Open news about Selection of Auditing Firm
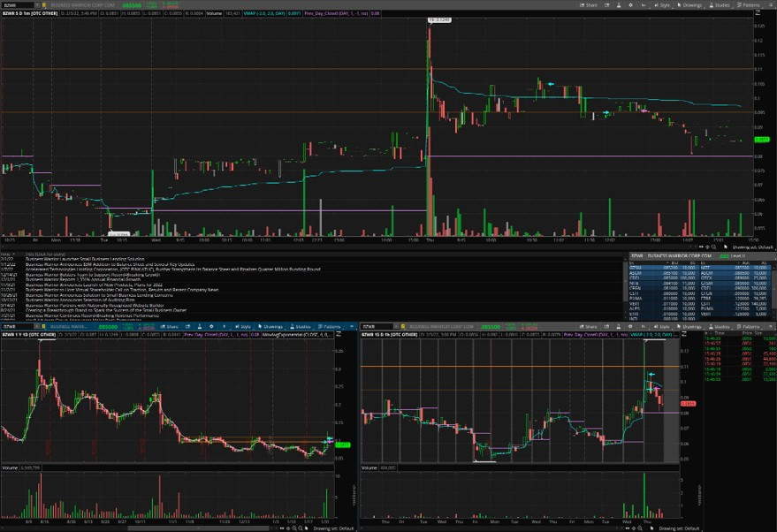Screen dimensions: 777x532 [80, 300]
